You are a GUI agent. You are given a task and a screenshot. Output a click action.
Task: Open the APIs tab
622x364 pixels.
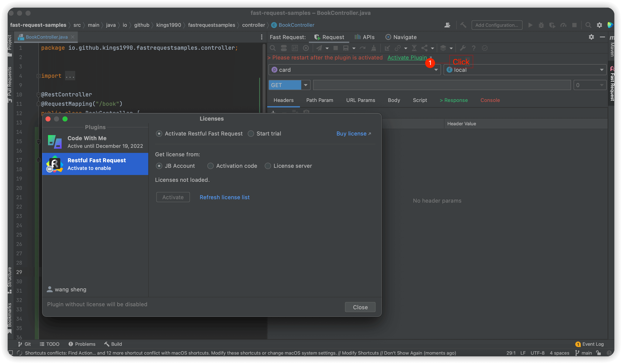point(365,37)
